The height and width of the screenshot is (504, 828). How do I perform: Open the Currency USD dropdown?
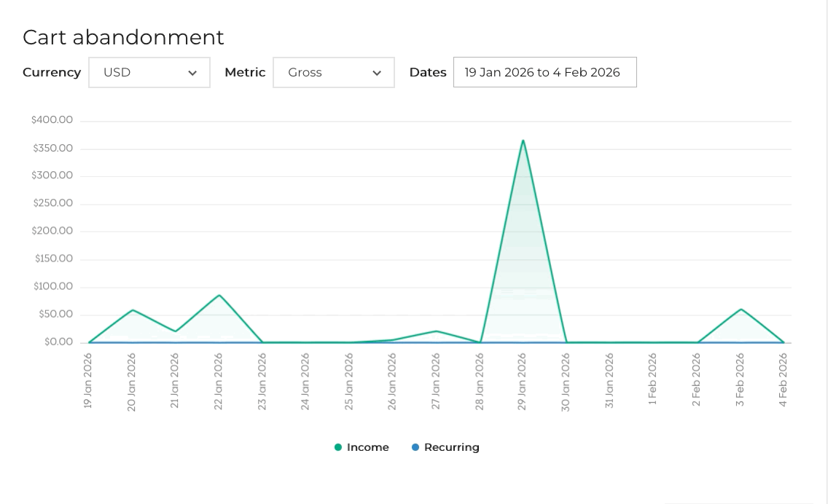[x=149, y=72]
